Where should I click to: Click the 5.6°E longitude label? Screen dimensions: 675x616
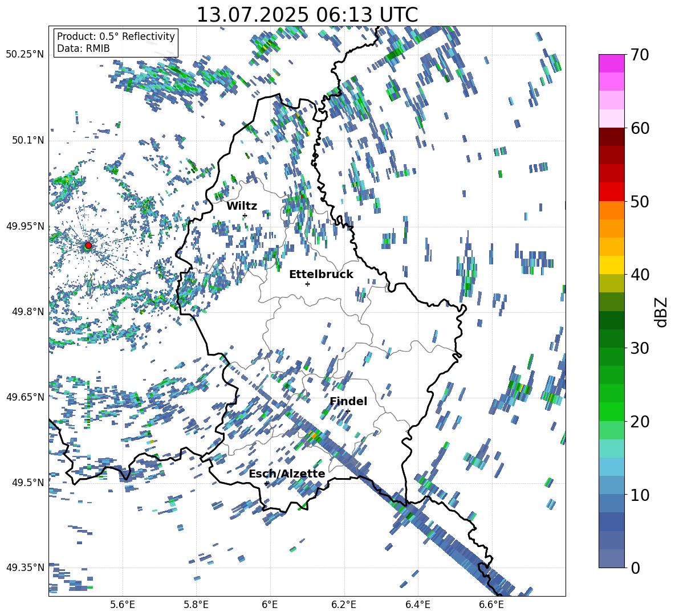pyautogui.click(x=123, y=605)
